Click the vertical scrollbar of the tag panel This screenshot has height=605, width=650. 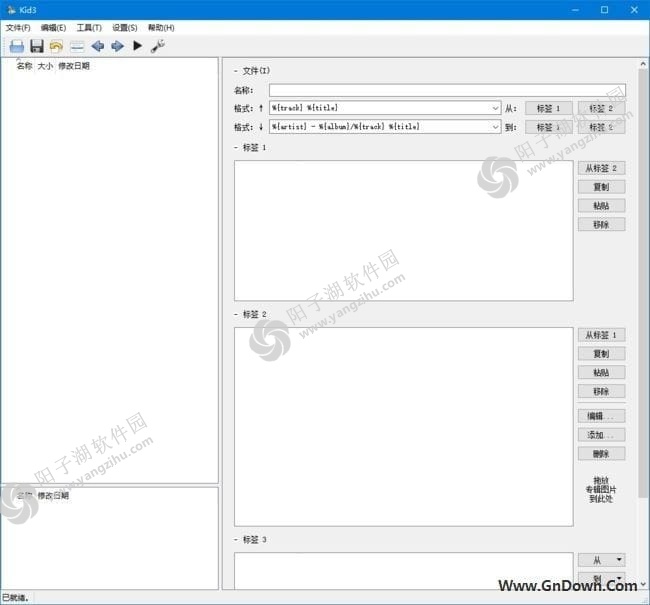[642, 300]
